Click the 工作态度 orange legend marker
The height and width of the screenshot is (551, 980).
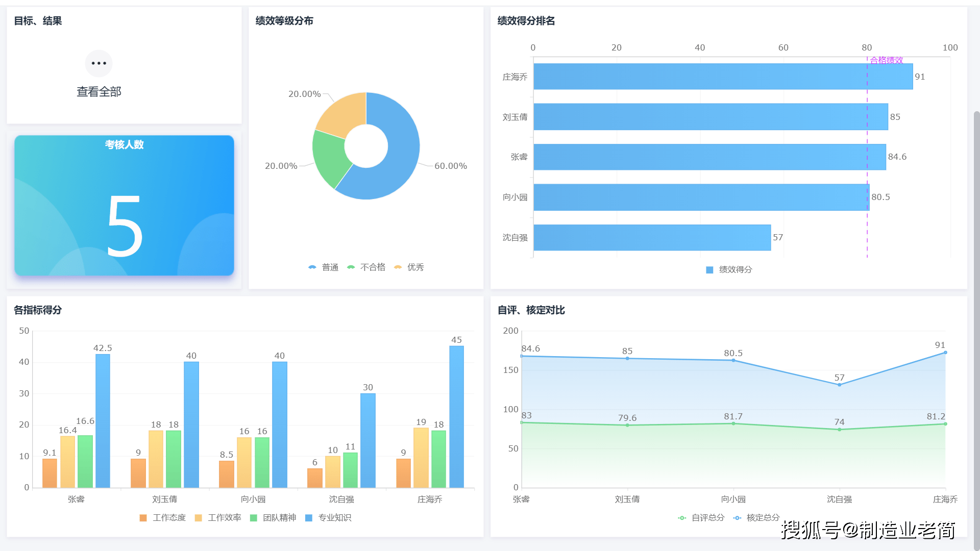point(143,518)
